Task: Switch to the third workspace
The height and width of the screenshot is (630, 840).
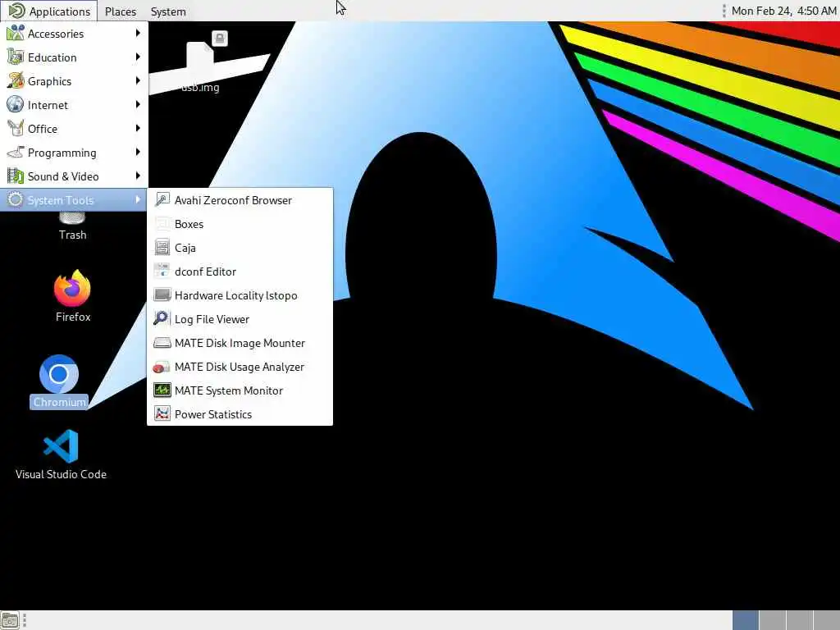Action: [799, 620]
